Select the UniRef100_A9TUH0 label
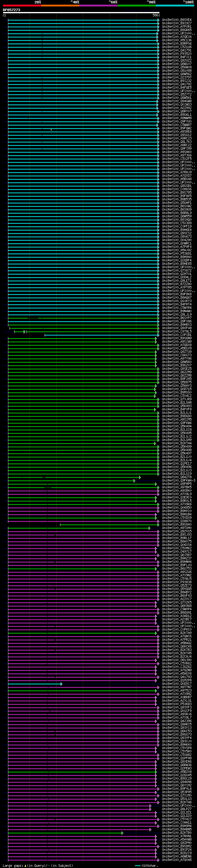Viewport: 197px width, 868px height. pos(176,528)
